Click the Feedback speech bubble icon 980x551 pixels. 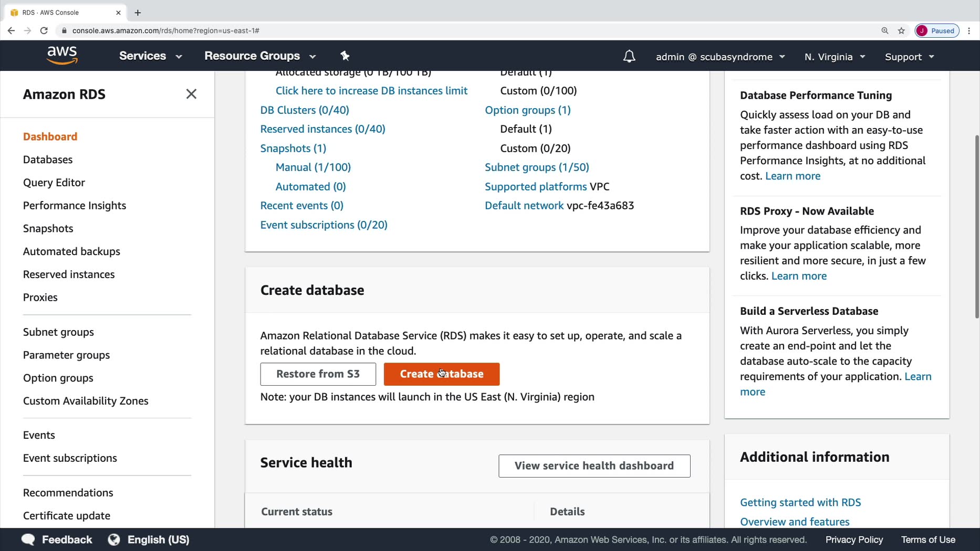coord(28,539)
